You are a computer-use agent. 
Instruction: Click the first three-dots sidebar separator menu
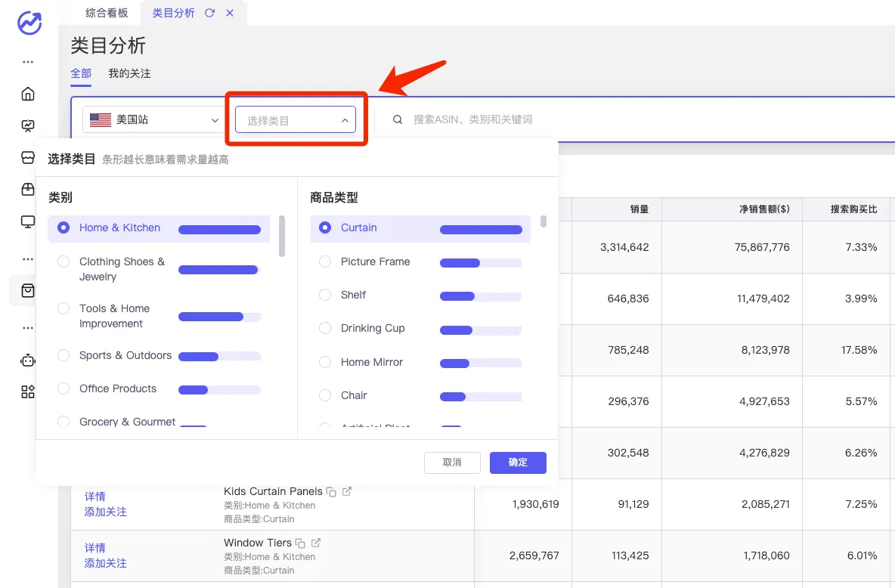tap(28, 62)
